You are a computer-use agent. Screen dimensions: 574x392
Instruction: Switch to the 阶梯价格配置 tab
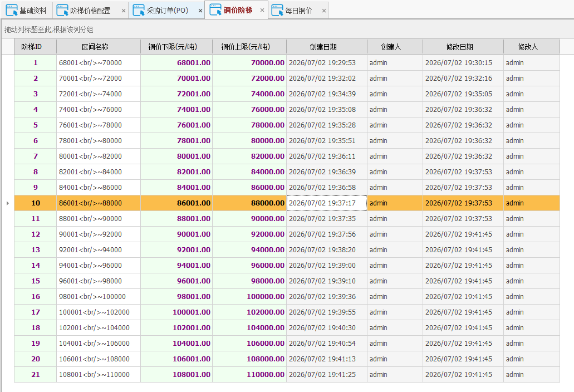tap(90, 11)
